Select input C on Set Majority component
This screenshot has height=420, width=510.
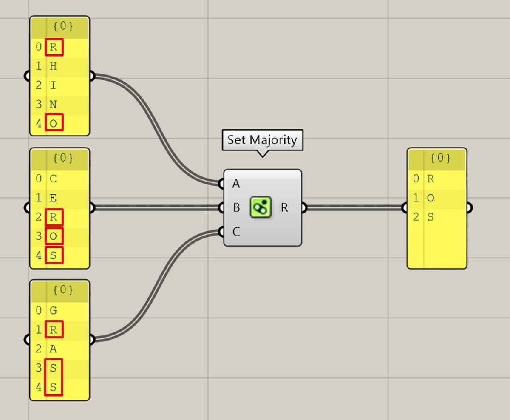coord(236,232)
